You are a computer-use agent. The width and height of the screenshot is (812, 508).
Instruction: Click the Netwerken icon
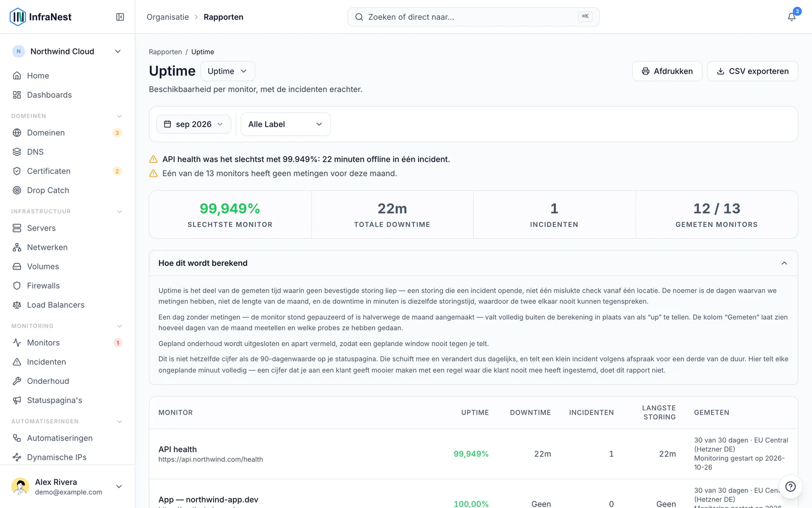pos(17,247)
